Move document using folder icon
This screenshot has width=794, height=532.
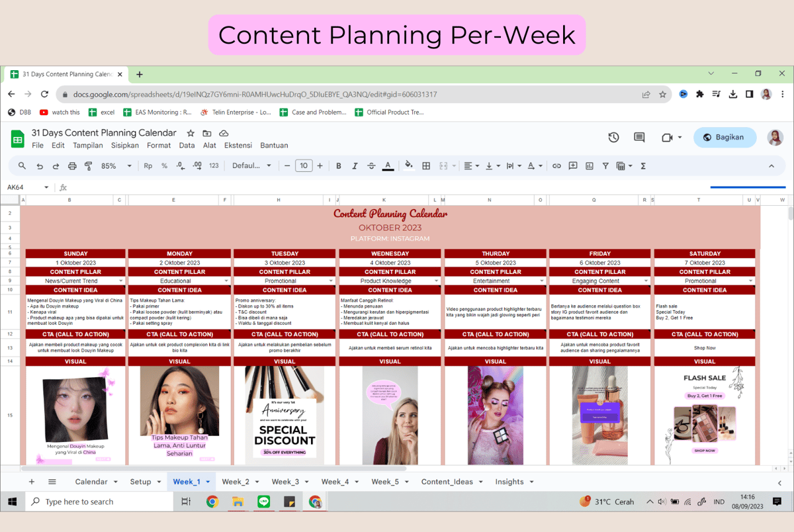207,133
